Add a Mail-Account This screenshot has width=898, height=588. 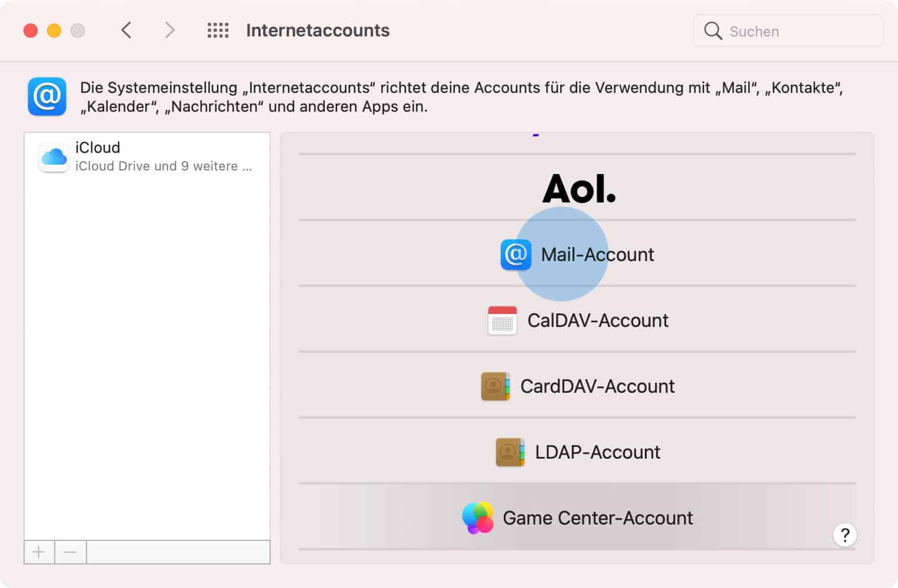coord(577,254)
